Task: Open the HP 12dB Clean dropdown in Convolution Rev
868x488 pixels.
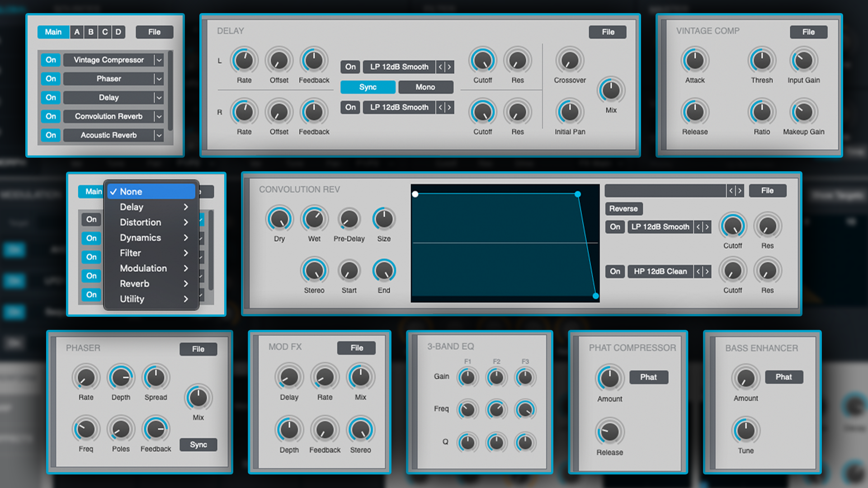Action: point(660,272)
